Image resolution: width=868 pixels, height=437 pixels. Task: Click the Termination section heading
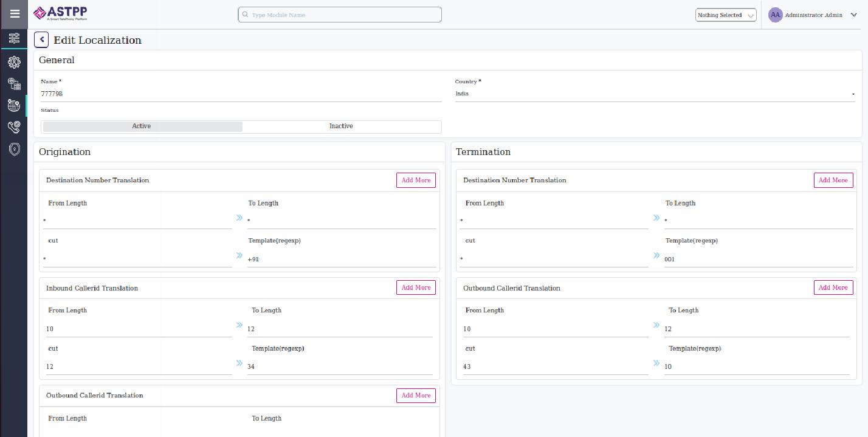click(483, 152)
